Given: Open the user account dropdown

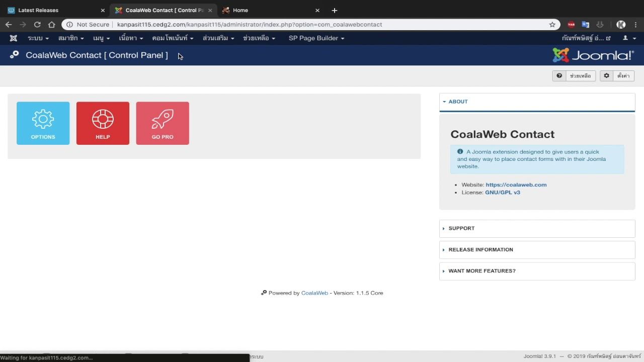Looking at the screenshot, I should pyautogui.click(x=629, y=38).
